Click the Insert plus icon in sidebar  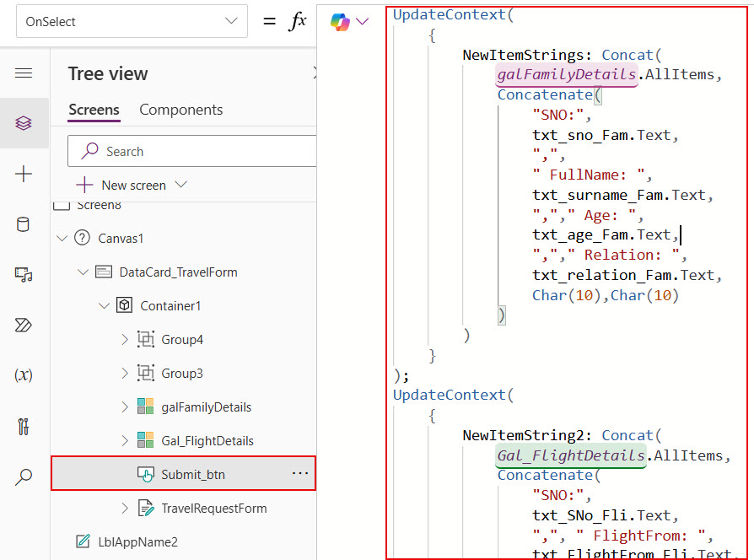click(24, 174)
